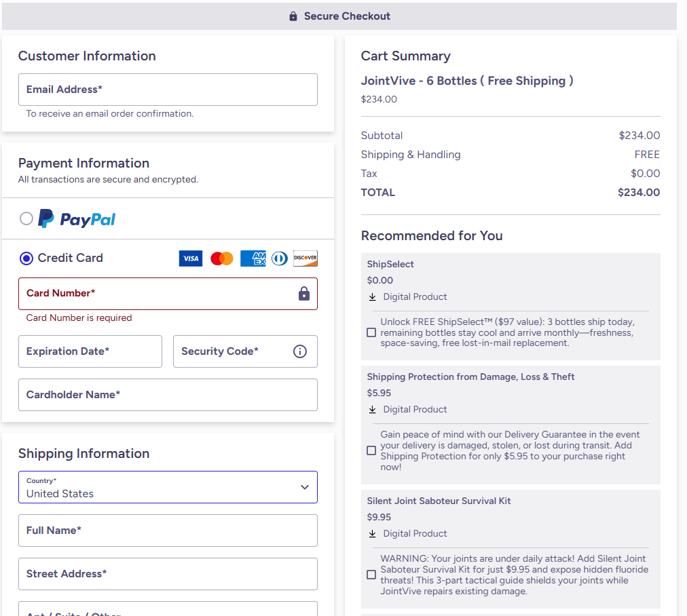
Task: Select the Credit Card radio button
Action: [x=26, y=258]
